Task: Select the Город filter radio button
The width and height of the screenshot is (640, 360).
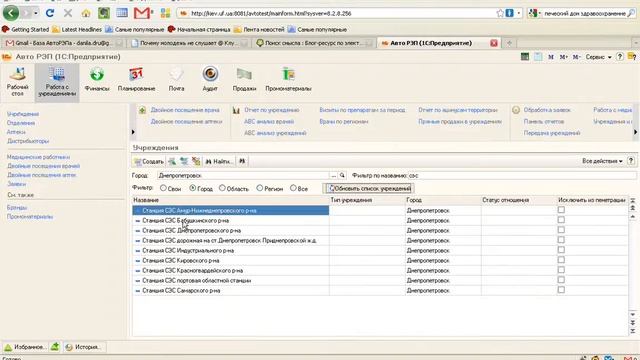Action: tap(193, 188)
